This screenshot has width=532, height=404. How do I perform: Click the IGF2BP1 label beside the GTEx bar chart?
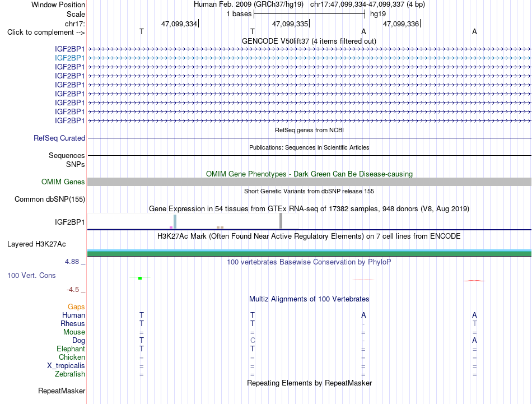click(69, 222)
